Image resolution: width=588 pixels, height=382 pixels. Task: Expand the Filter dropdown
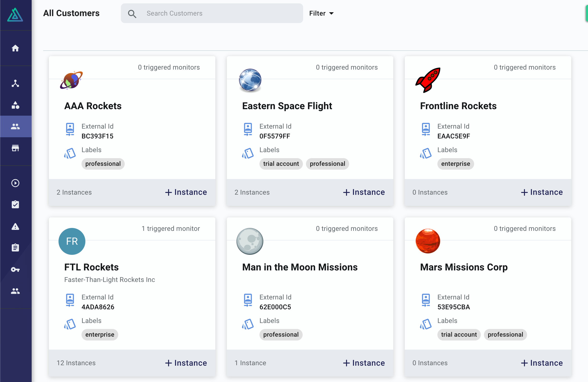[321, 13]
